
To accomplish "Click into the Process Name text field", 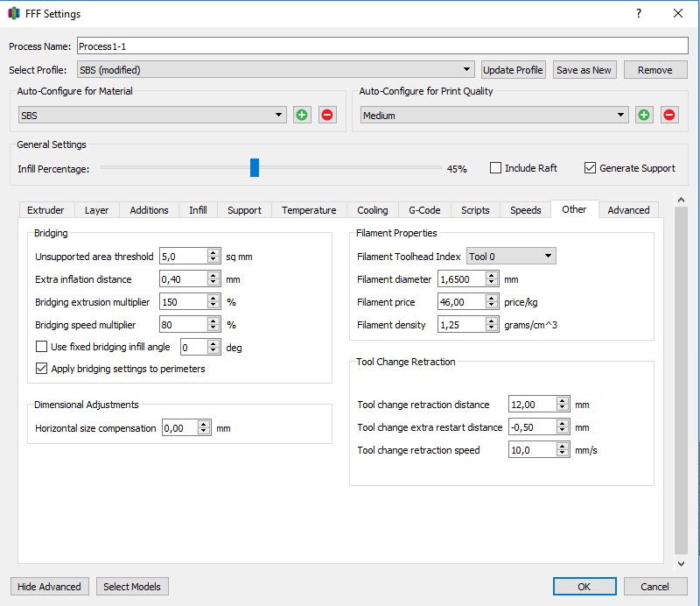I will pos(381,46).
